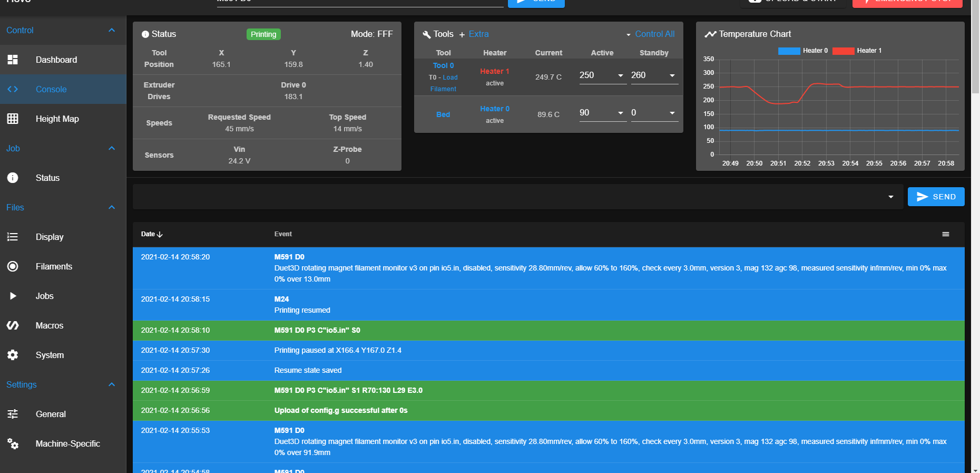The width and height of the screenshot is (980, 473).
Task: Click the plus icon next to Extra
Action: [462, 34]
